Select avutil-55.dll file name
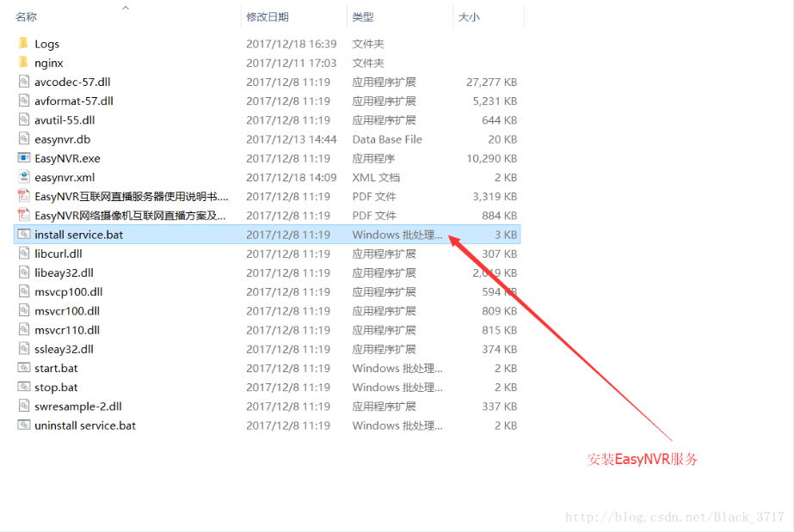The image size is (794, 532). (x=65, y=120)
